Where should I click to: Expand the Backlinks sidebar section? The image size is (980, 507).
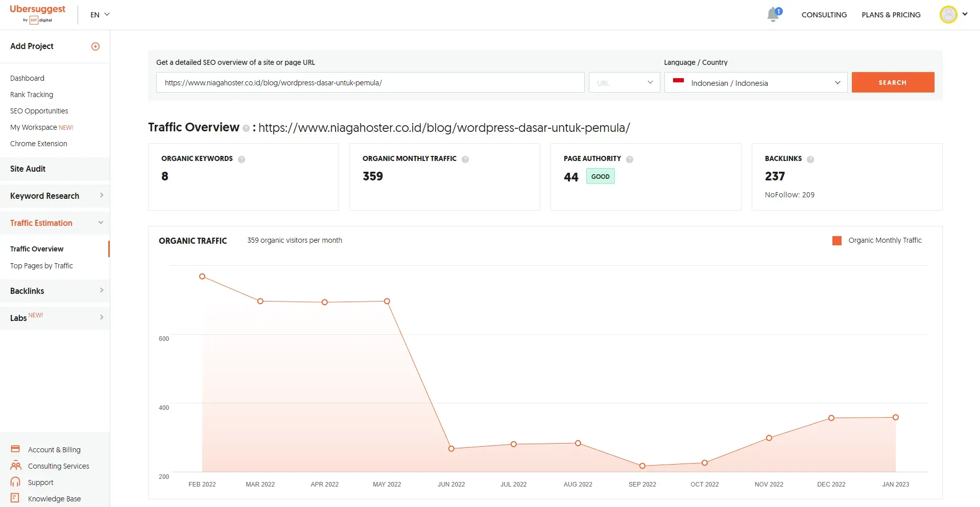[55, 291]
